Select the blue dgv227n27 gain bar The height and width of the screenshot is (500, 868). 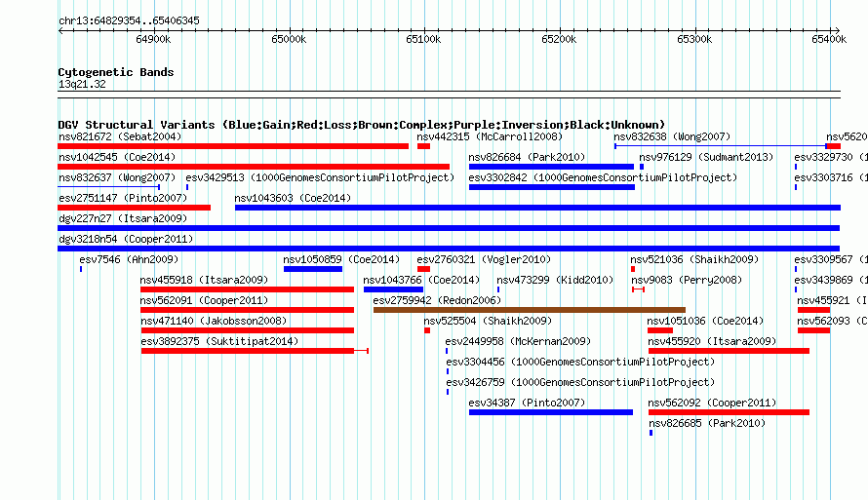[x=449, y=228]
